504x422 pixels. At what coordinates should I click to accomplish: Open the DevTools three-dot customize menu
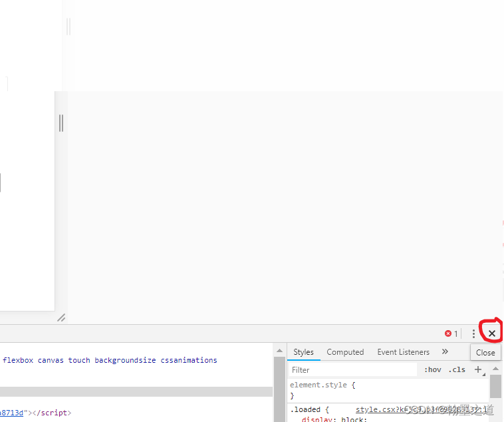pos(473,333)
